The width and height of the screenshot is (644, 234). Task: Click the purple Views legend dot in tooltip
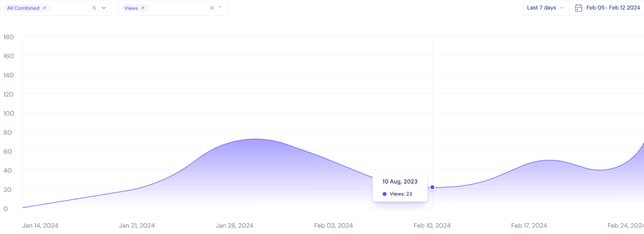tap(385, 194)
